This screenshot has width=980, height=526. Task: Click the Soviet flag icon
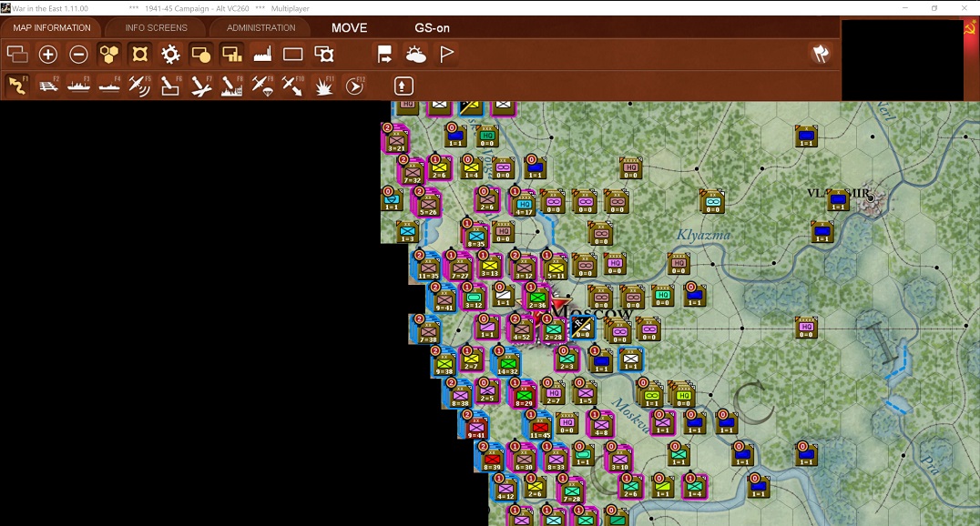971,29
